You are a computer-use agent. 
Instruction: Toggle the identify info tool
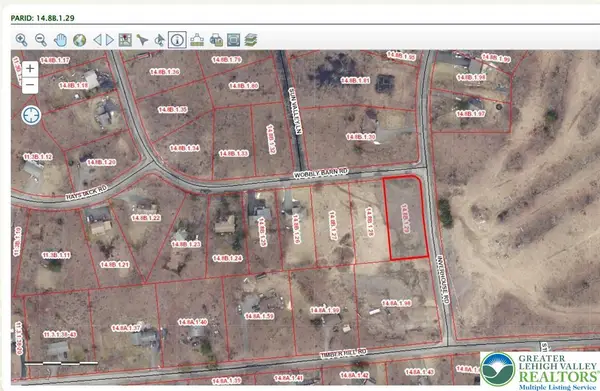coord(177,40)
